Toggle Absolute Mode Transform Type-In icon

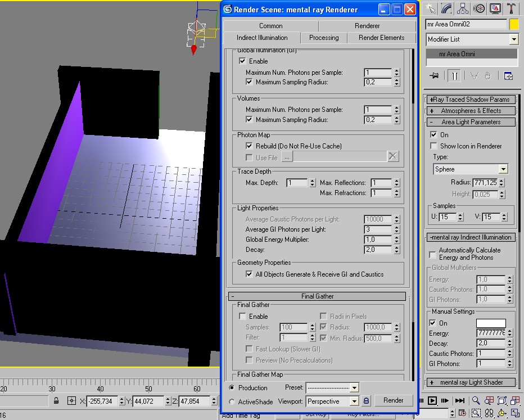click(71, 401)
